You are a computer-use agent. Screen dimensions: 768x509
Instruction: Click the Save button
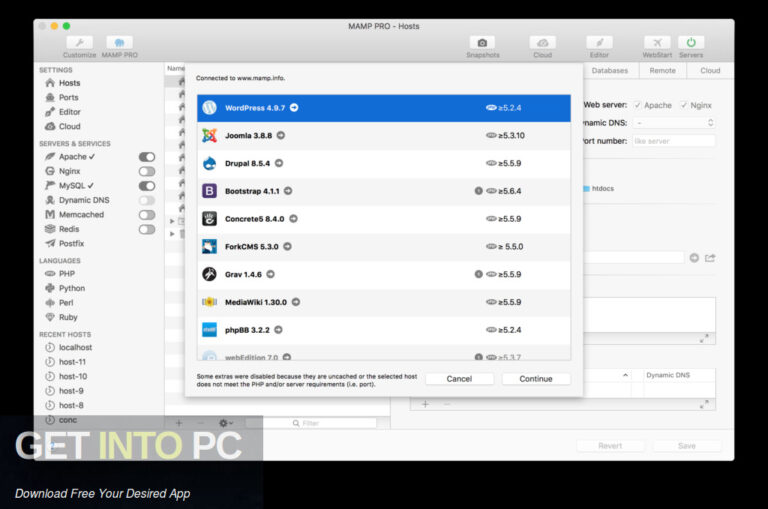tap(687, 446)
